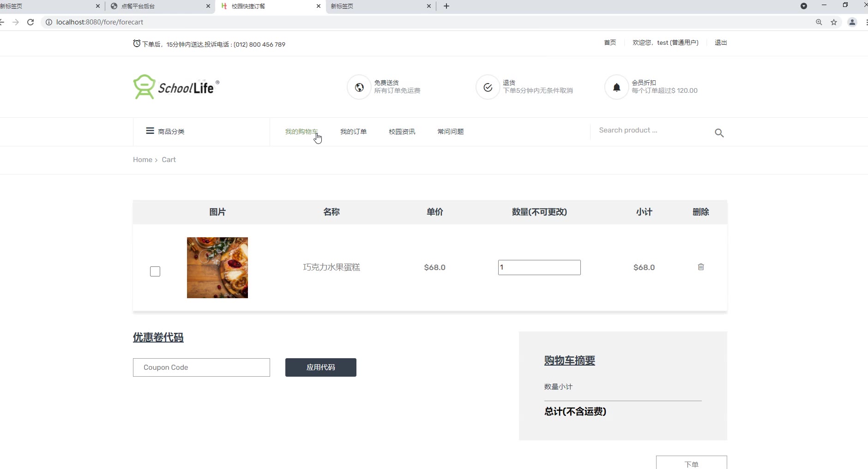Click the 首页 link in top bar
Viewport: 868px width, 469px height.
[610, 42]
